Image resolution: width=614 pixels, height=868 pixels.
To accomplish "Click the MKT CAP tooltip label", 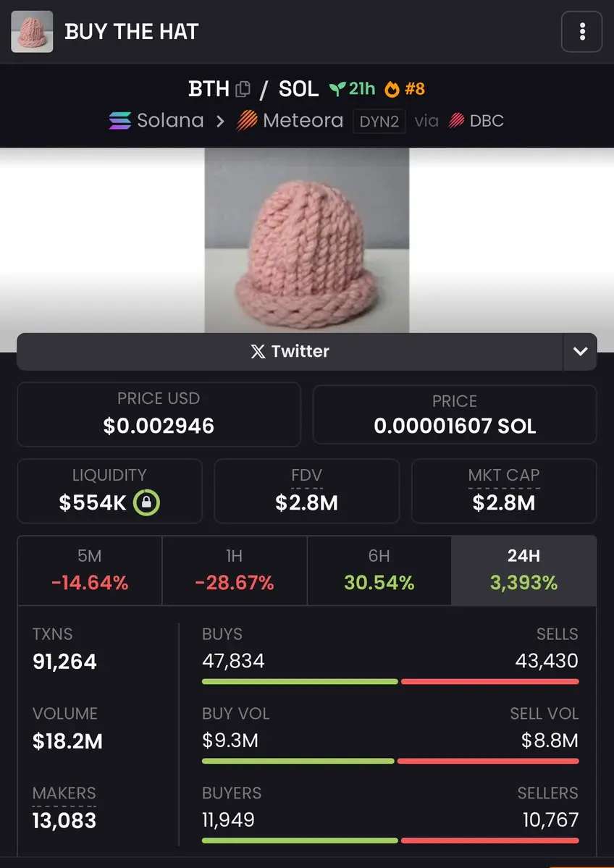I will pyautogui.click(x=504, y=476).
